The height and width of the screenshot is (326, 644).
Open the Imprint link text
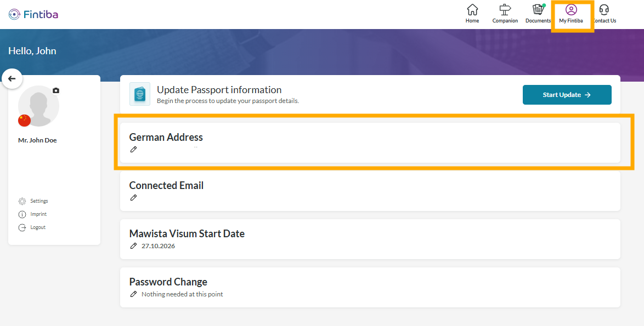coord(38,214)
